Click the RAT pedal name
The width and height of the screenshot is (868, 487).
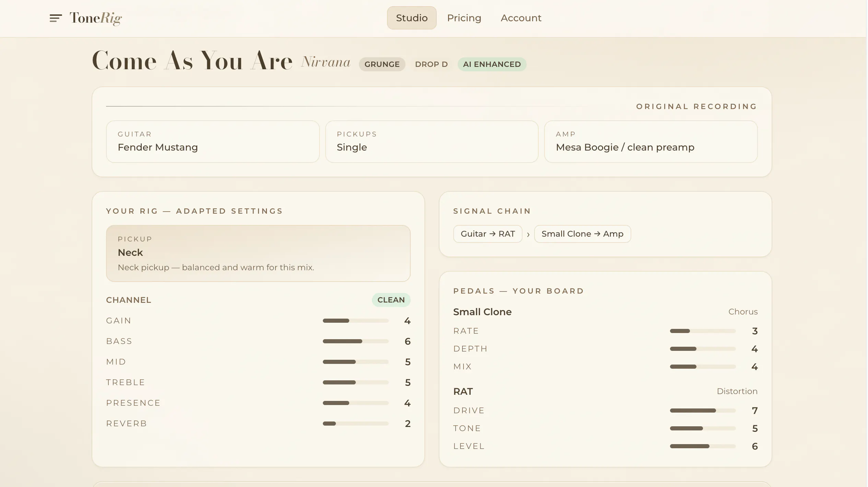tap(463, 391)
